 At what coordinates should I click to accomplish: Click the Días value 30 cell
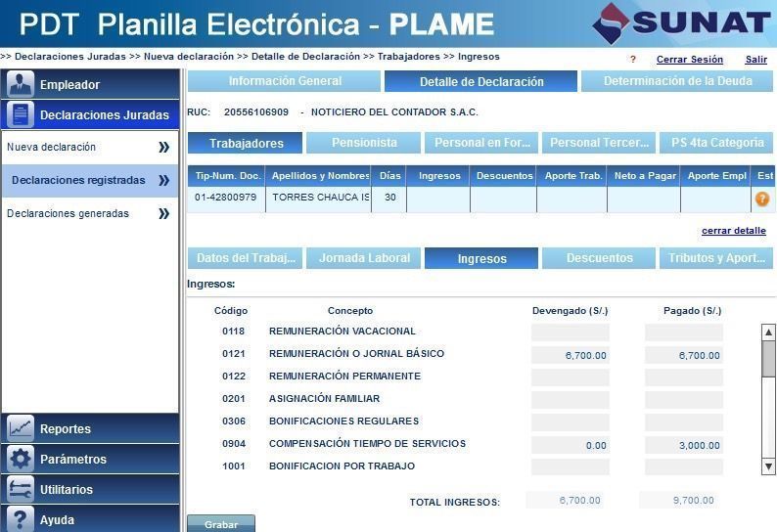pyautogui.click(x=388, y=199)
